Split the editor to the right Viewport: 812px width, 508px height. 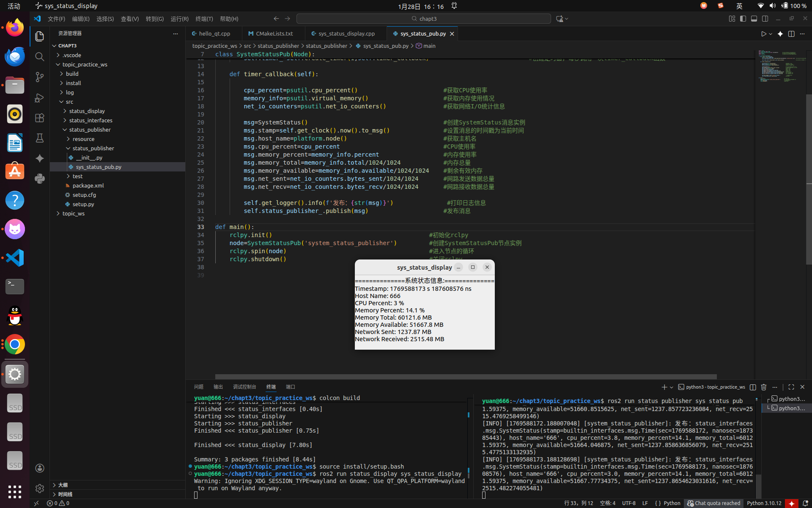tap(791, 34)
